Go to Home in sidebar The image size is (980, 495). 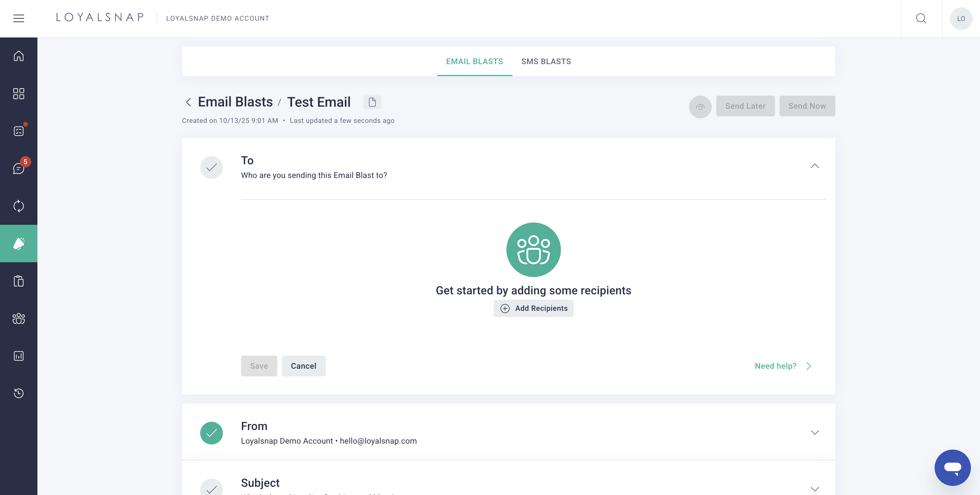pyautogui.click(x=19, y=56)
